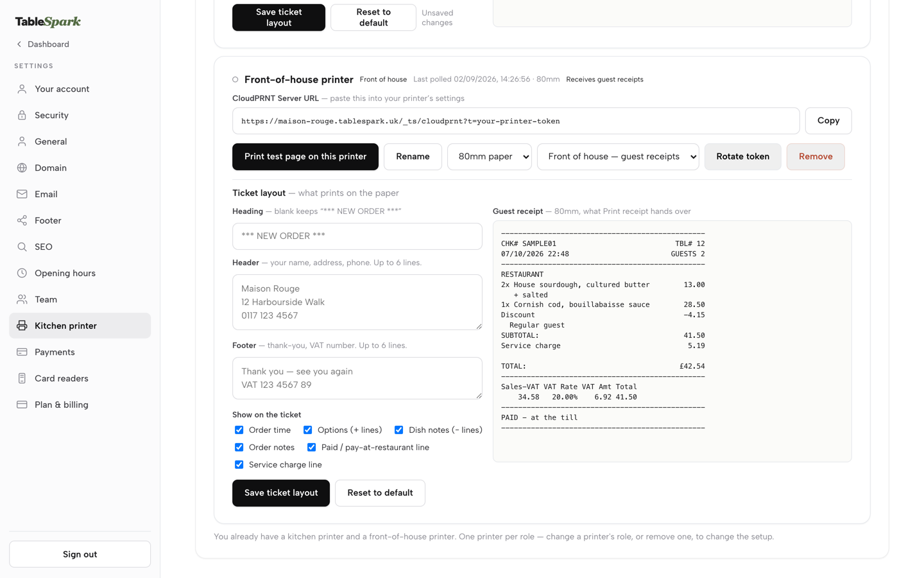Viewport: 924px width, 578px height.
Task: Click the CloudPRNT Server URL field
Action: [516, 121]
